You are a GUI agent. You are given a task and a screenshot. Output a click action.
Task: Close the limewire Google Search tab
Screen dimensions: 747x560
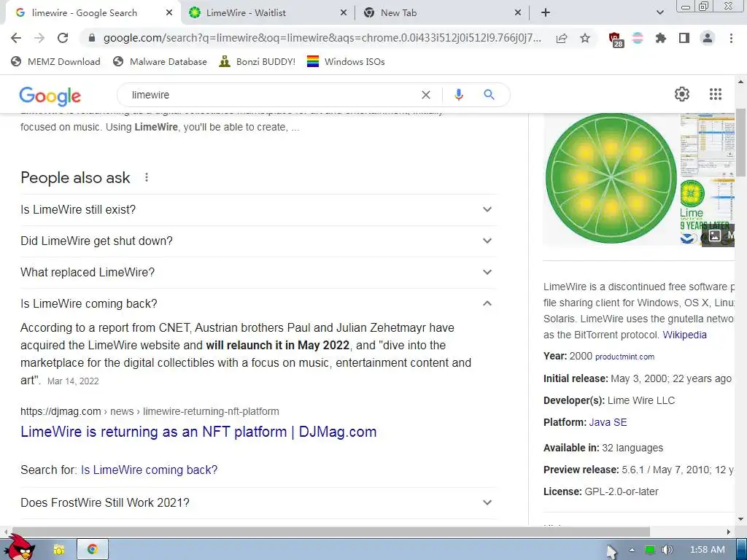pos(169,13)
